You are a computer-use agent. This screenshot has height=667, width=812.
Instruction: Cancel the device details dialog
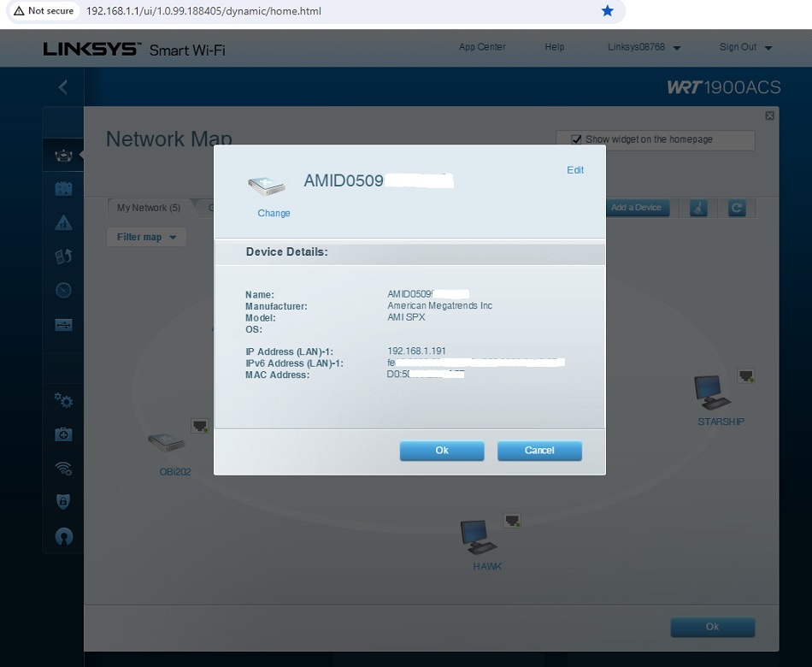[x=539, y=451]
